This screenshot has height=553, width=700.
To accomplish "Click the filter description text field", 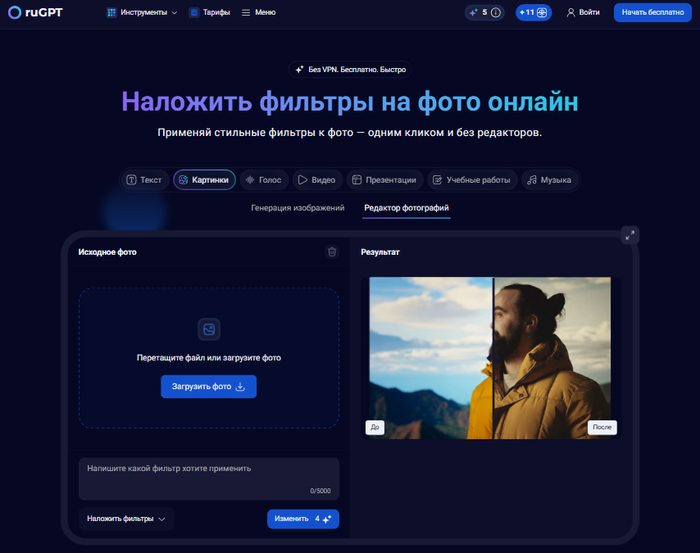I will pos(208,474).
